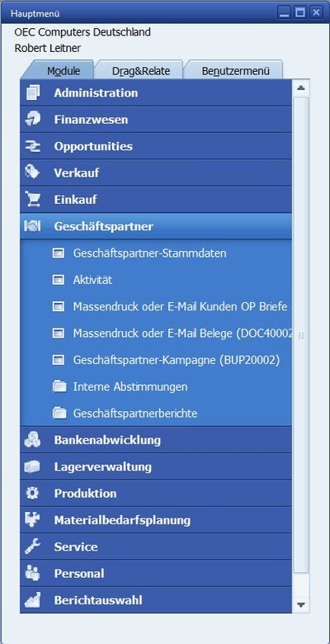Screen dimensions: 330x644
Task: Expand the Lagerverwaltung module
Action: 156,466
